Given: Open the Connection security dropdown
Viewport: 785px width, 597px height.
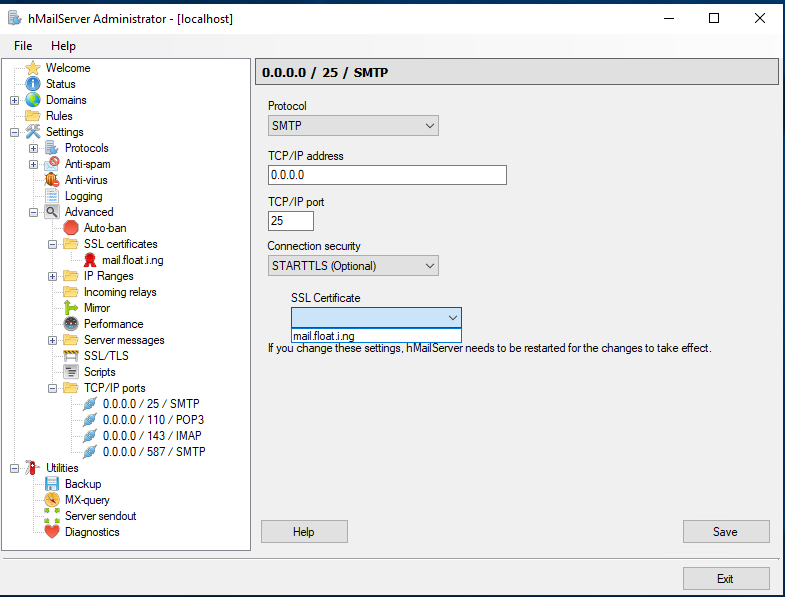Looking at the screenshot, I should [x=353, y=265].
